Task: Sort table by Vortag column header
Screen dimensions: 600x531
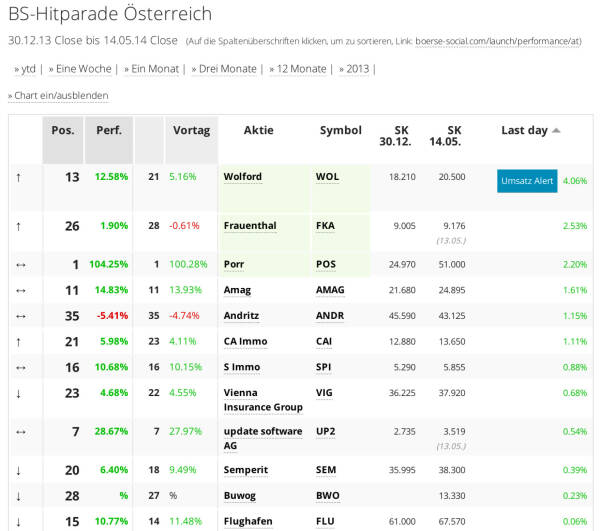Action: [191, 131]
